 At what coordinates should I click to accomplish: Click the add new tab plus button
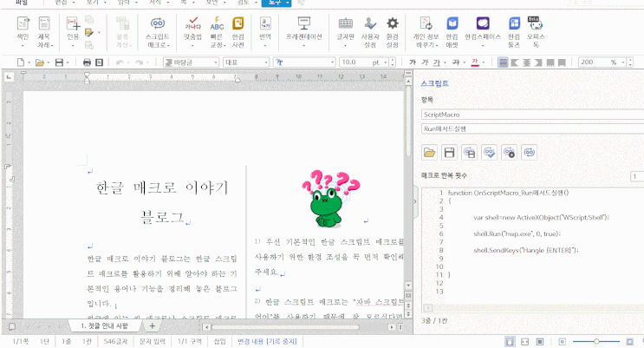click(153, 326)
